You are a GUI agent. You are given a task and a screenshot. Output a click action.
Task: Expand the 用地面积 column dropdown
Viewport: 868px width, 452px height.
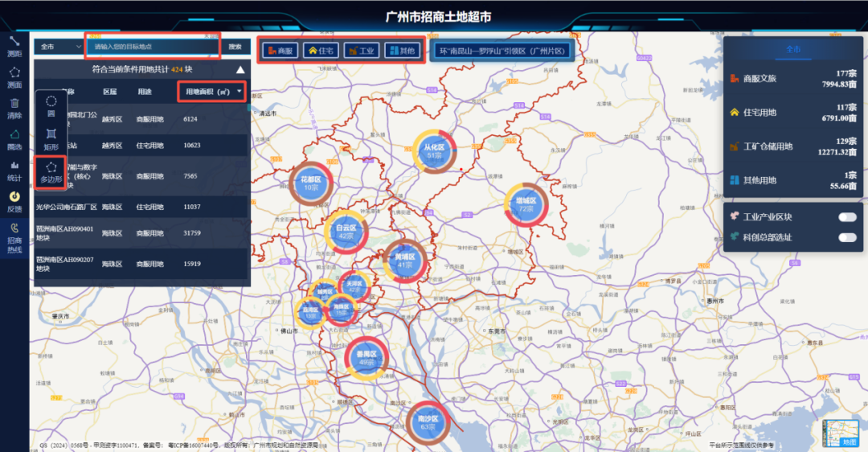coord(240,92)
